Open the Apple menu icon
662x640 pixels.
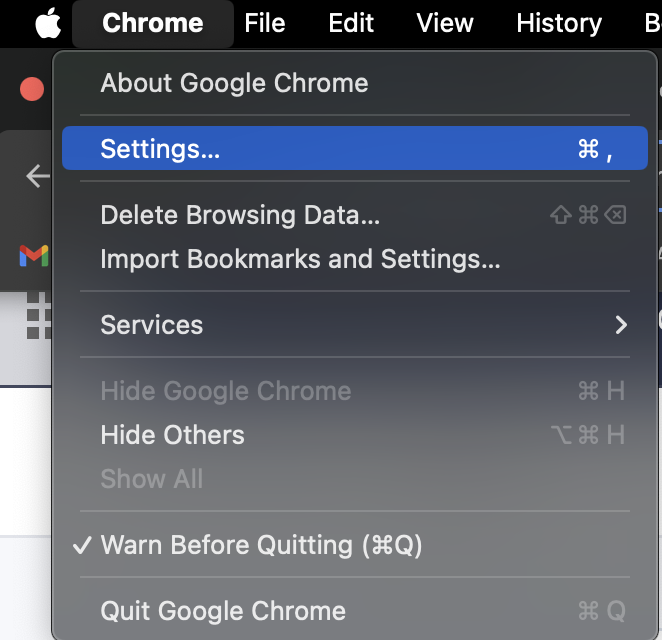[48, 23]
